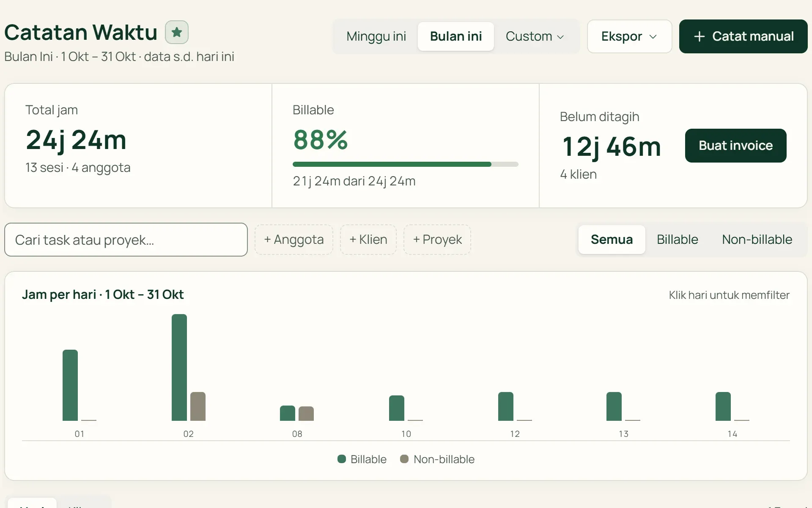Click the green Billable legend swatch
The image size is (812, 508).
pos(342,459)
